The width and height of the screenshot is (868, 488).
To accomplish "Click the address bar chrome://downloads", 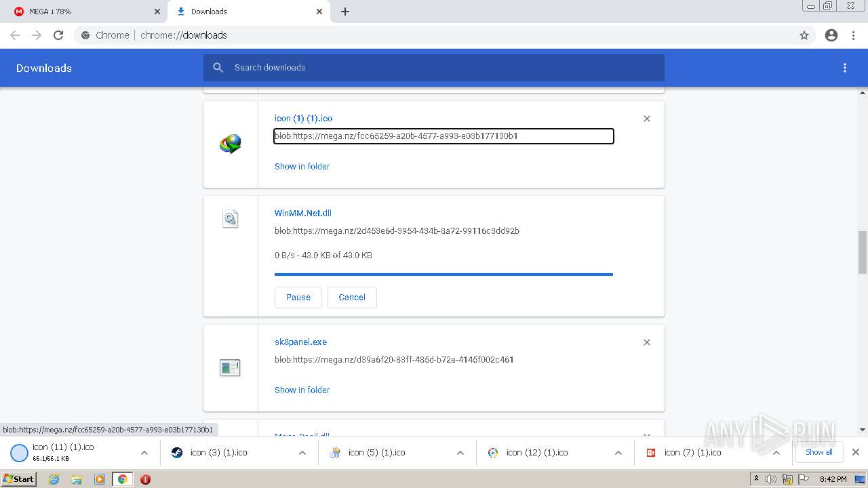I will (x=434, y=35).
